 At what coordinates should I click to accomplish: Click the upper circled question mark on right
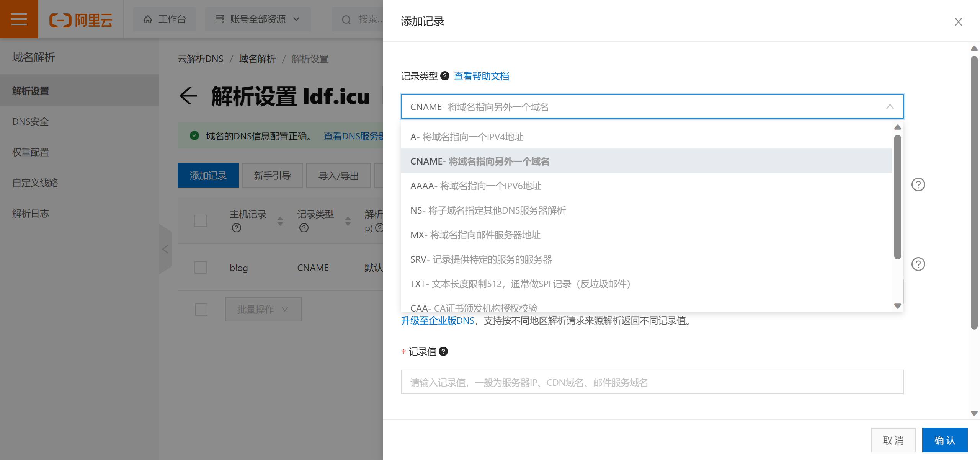pyautogui.click(x=918, y=184)
